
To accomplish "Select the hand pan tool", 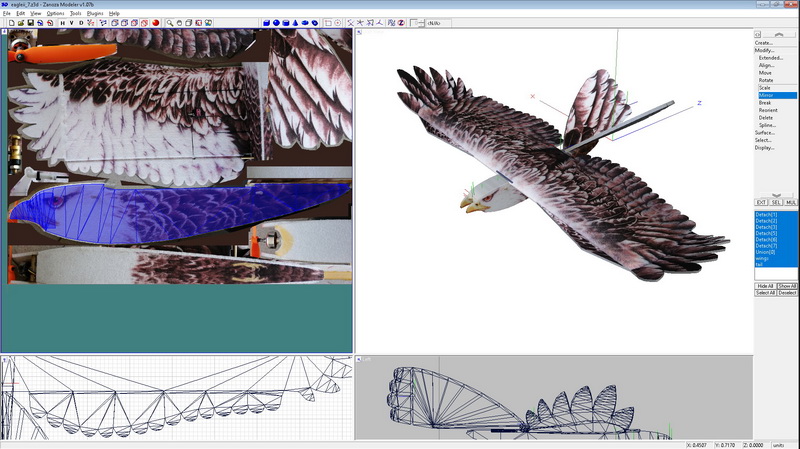I will tap(180, 22).
